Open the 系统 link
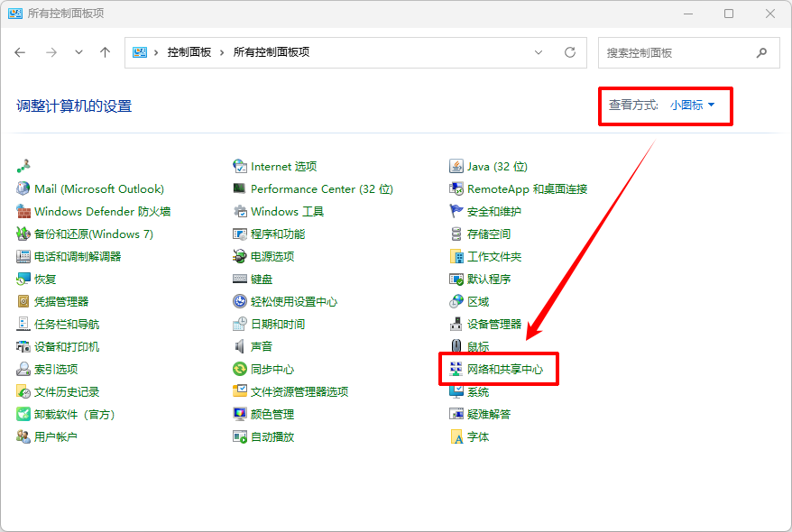The width and height of the screenshot is (792, 532). click(x=478, y=391)
